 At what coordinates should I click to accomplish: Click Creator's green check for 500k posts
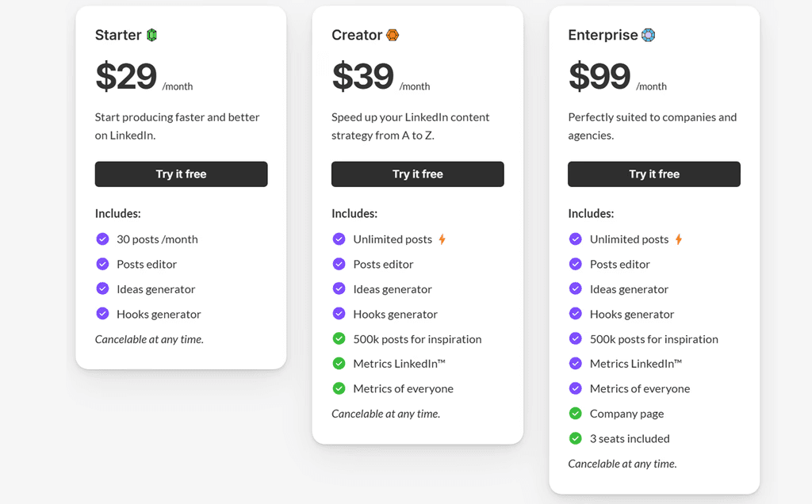click(x=339, y=339)
